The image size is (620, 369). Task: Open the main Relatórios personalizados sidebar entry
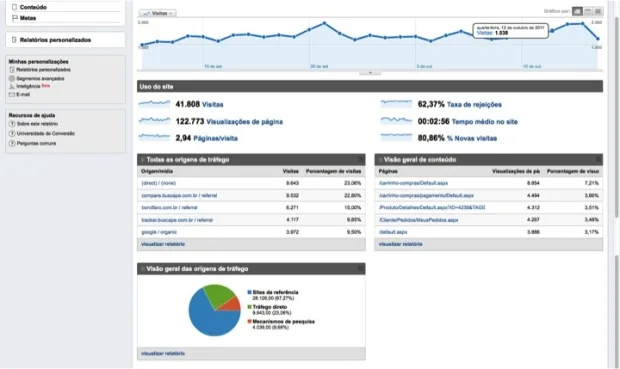click(66, 40)
